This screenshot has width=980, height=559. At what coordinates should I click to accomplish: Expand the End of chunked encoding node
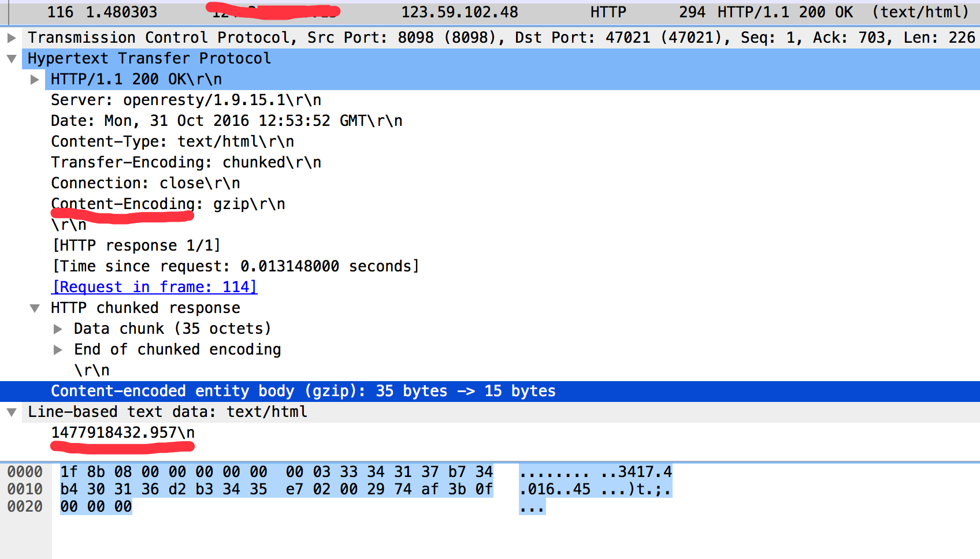(58, 350)
